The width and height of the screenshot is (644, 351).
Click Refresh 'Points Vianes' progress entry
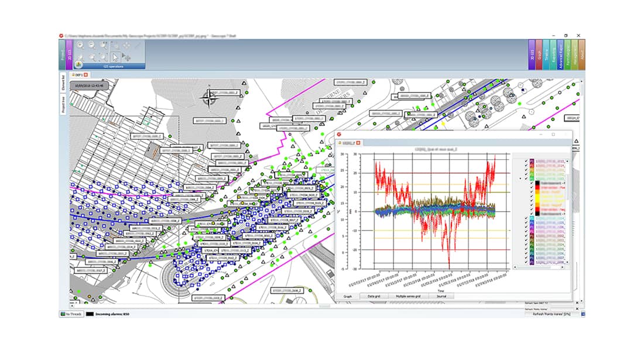coord(551,314)
